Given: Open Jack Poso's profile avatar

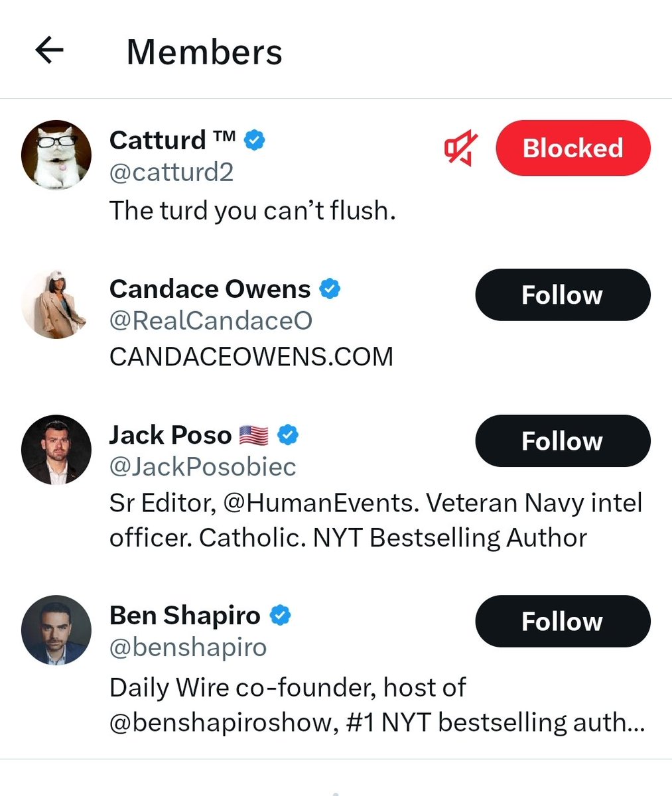Looking at the screenshot, I should click(56, 450).
